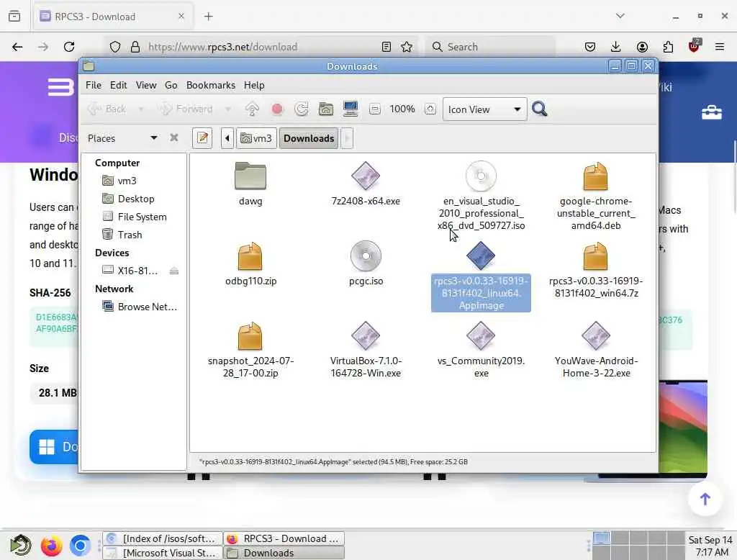737x560 pixels.
Task: Stop loading in file manager
Action: click(x=277, y=109)
